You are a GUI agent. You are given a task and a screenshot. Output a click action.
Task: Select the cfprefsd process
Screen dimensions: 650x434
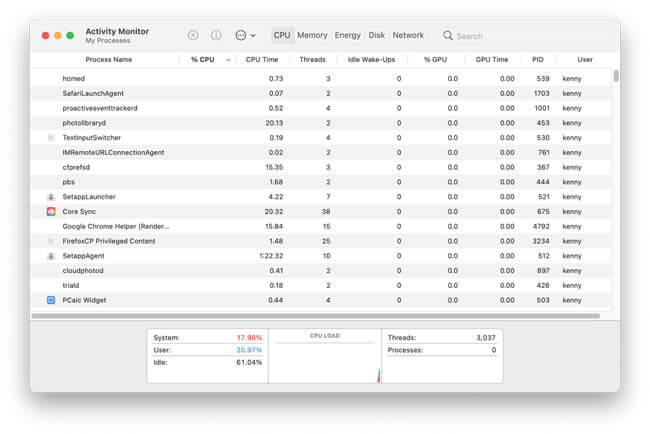[76, 167]
